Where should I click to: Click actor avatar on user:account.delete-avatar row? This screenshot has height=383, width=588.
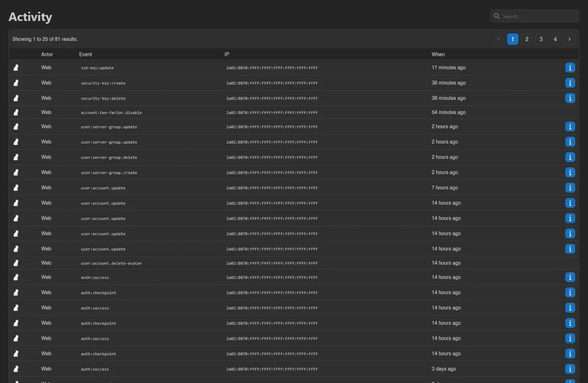(x=16, y=263)
